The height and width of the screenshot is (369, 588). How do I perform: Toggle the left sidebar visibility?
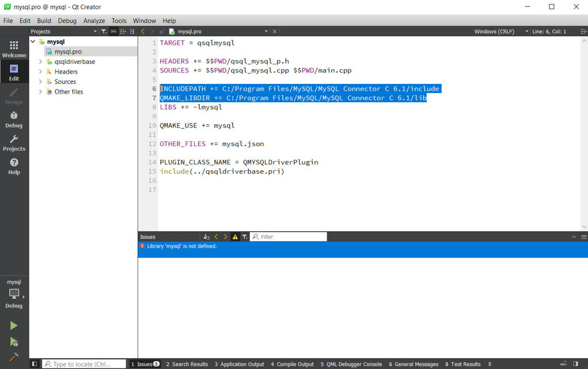coord(34,364)
